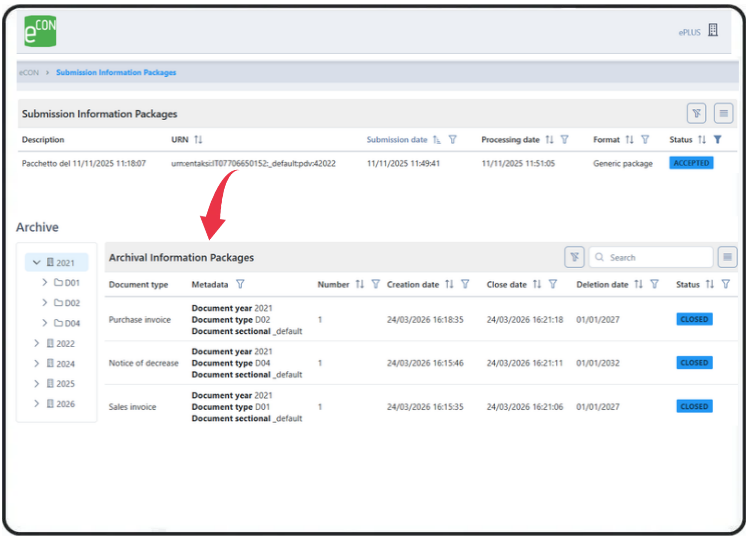
Task: Click the eCON green logo
Action: click(40, 31)
